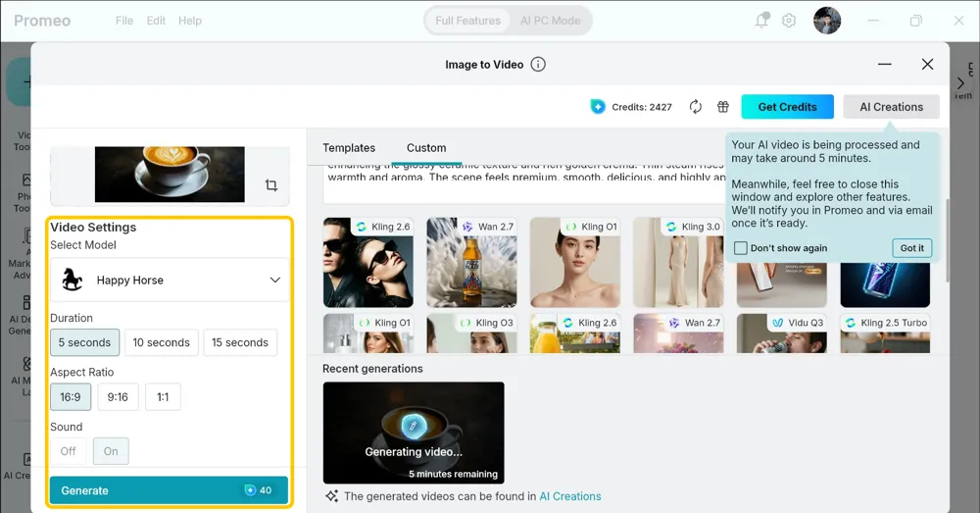Click the info icon beside Image to Video
This screenshot has height=513, width=980.
[x=538, y=65]
